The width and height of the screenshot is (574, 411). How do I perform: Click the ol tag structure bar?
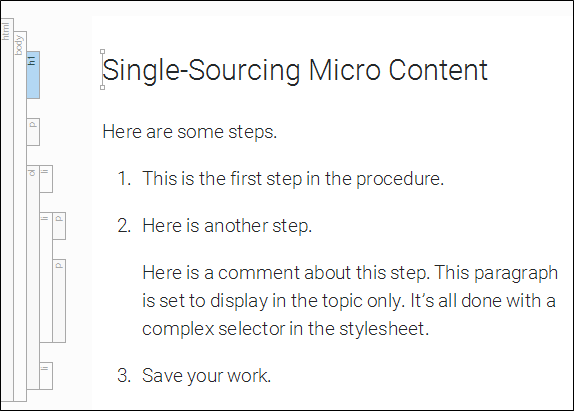(x=33, y=277)
